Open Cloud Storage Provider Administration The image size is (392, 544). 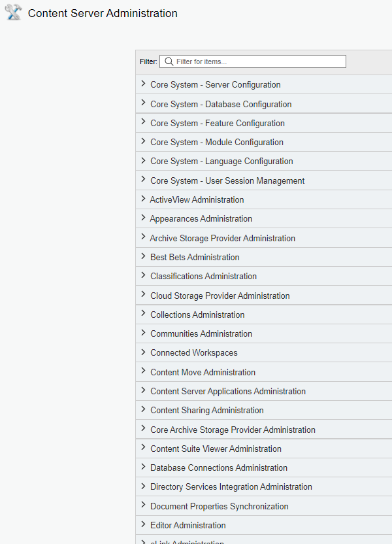click(220, 296)
